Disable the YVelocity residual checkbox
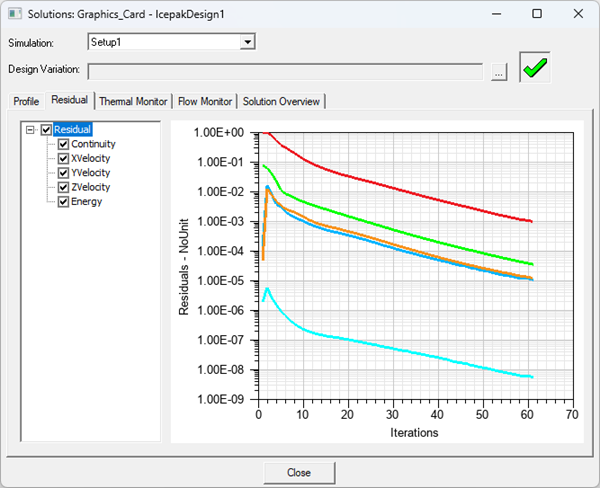The image size is (600, 488). [x=64, y=172]
